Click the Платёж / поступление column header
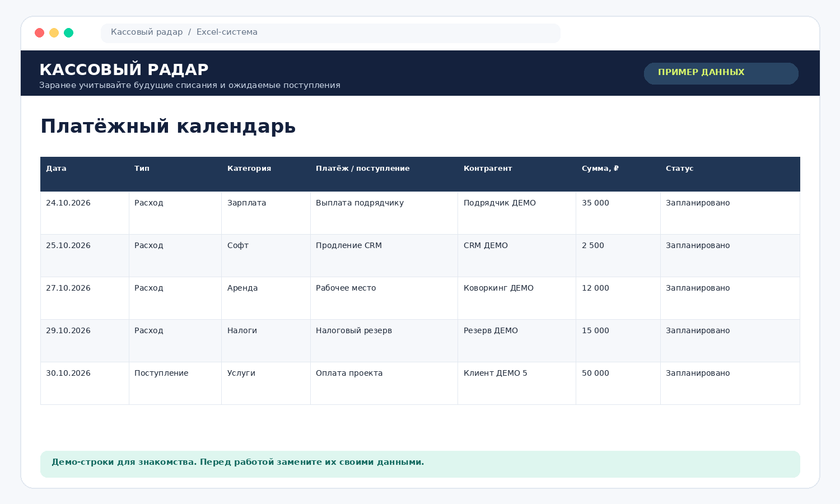Viewport: 840px width, 504px height. point(384,174)
